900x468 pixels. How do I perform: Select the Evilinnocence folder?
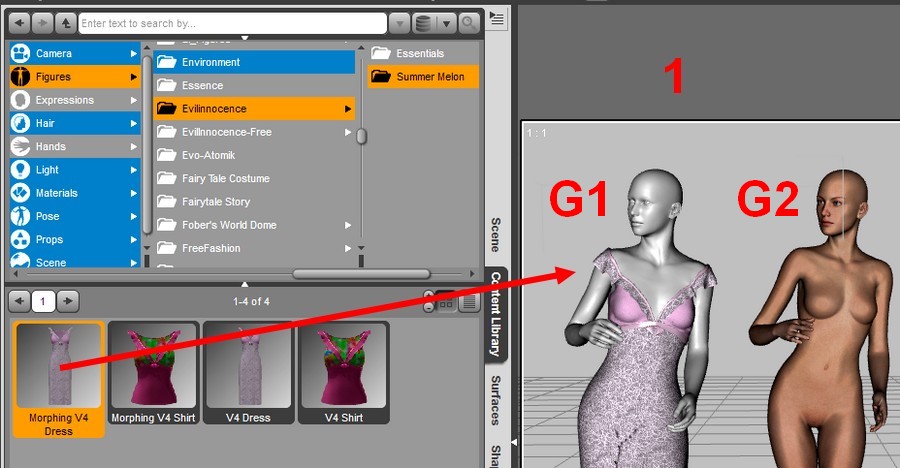254,109
